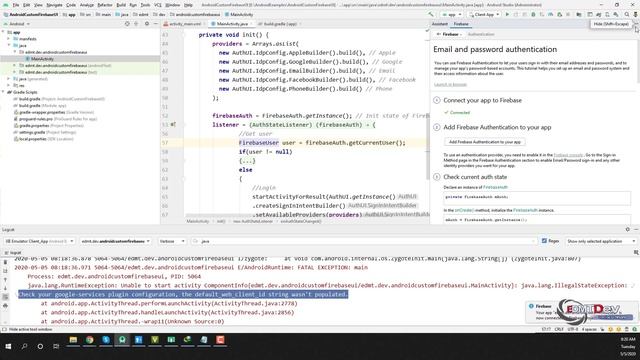Open the Client App device dropdown
Screen dimensions: 640x360
pyautogui.click(x=485, y=14)
